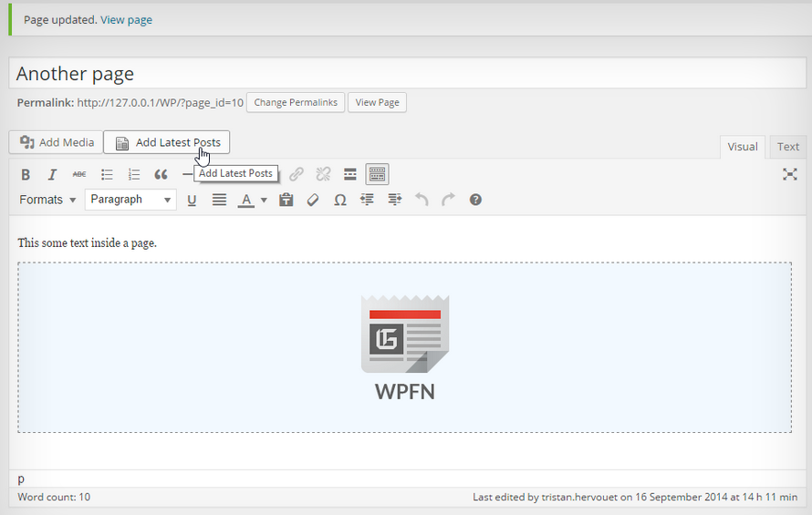Click the paste as text icon

coord(286,200)
